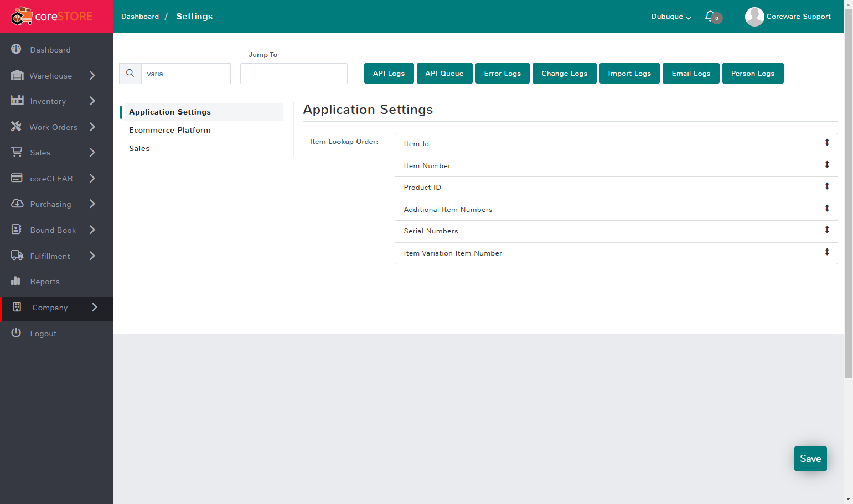This screenshot has width=853, height=504.
Task: Click the Coreware Support avatar icon
Action: click(754, 17)
